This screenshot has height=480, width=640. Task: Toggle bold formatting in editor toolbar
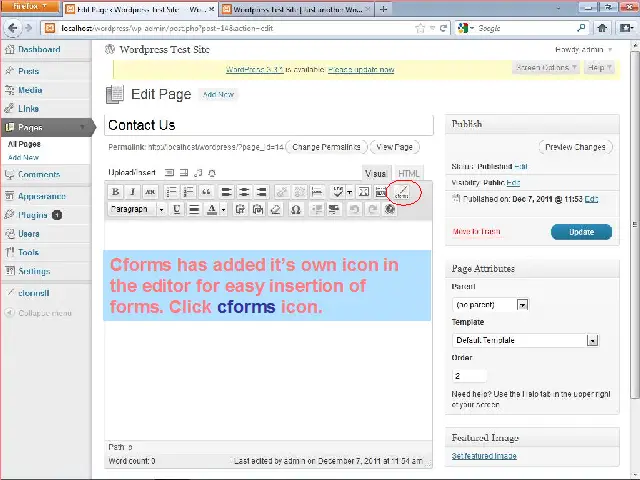[116, 191]
